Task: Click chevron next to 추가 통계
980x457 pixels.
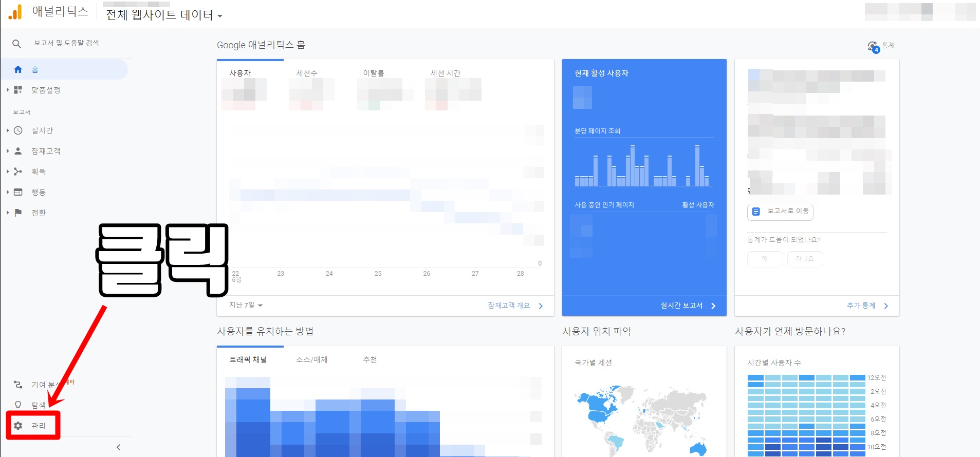Action: click(x=886, y=306)
